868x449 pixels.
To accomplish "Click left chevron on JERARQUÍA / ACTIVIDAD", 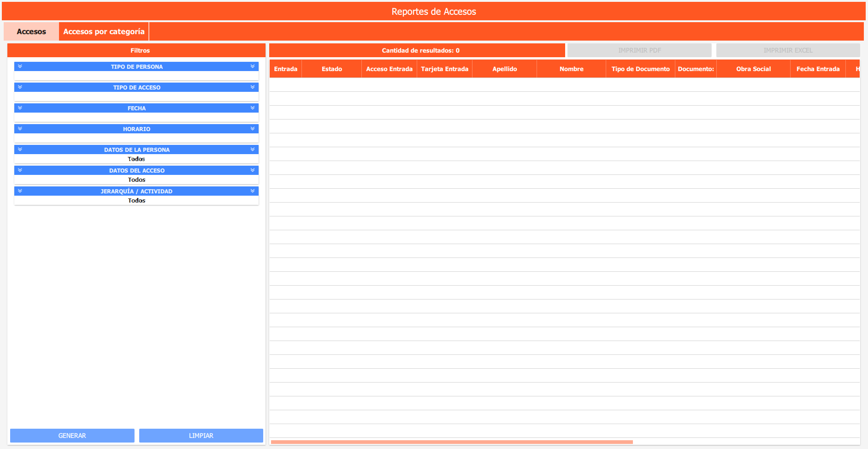I will click(20, 191).
